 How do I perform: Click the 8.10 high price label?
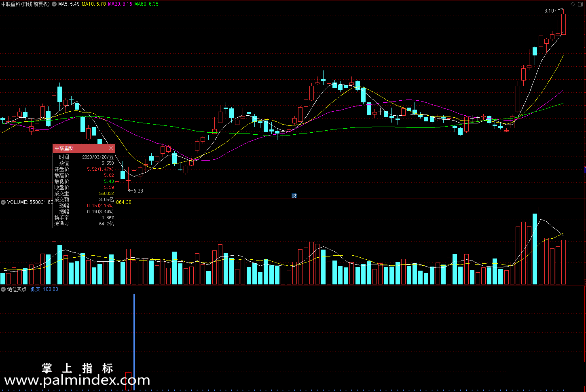click(x=549, y=11)
